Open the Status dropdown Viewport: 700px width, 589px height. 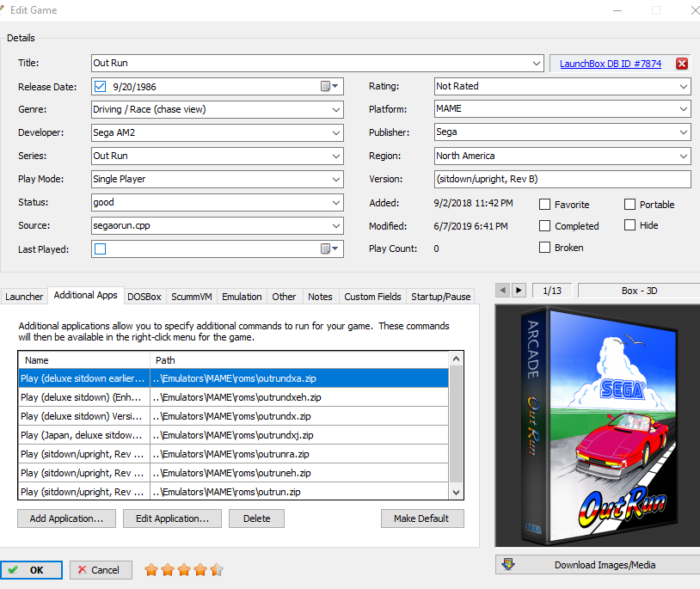336,203
